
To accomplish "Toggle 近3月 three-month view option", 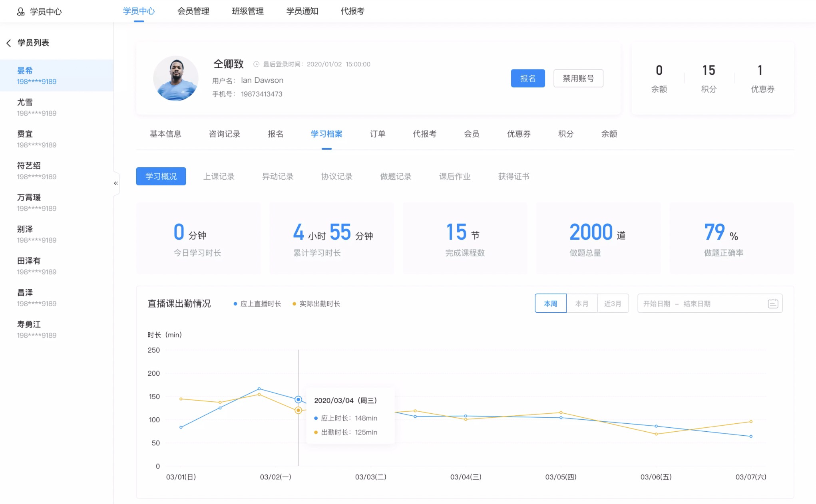I will point(612,304).
